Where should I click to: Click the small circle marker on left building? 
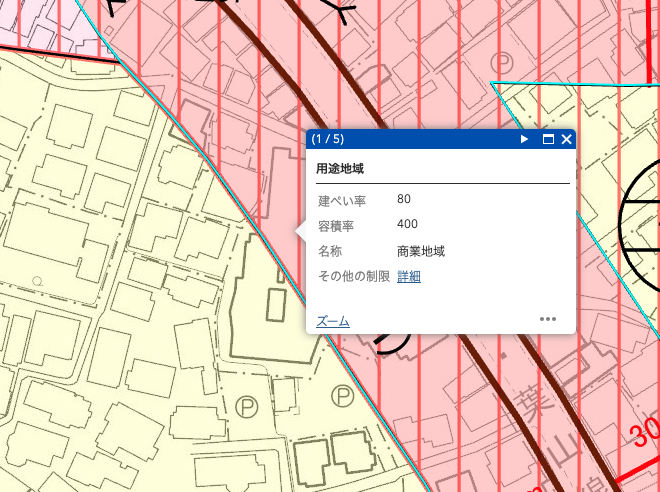pos(37,280)
